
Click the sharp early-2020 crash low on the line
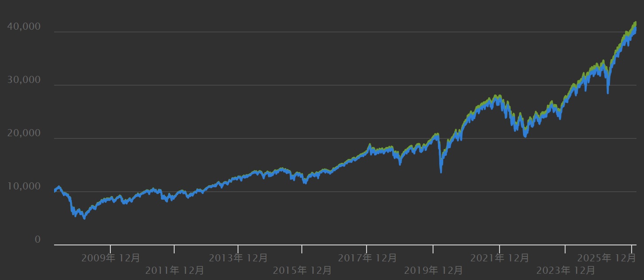[441, 172]
